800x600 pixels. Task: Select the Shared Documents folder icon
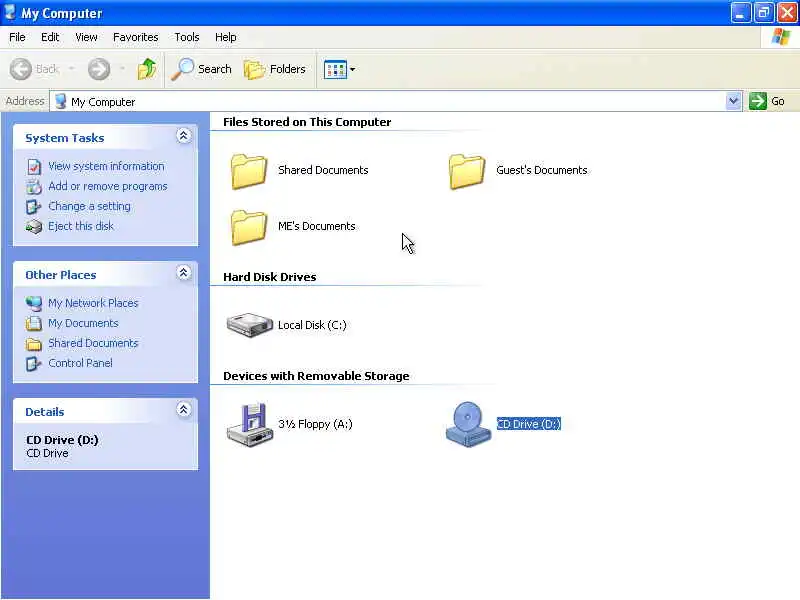click(248, 171)
